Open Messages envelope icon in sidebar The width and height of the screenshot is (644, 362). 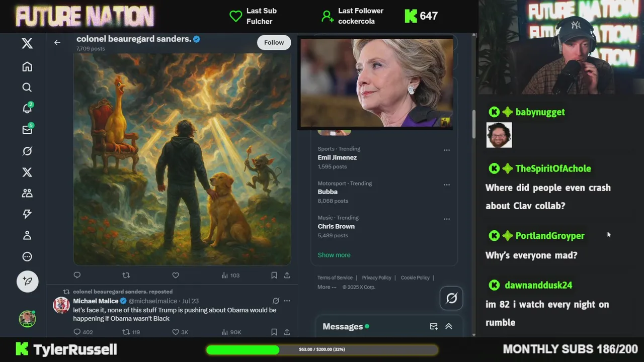[27, 130]
